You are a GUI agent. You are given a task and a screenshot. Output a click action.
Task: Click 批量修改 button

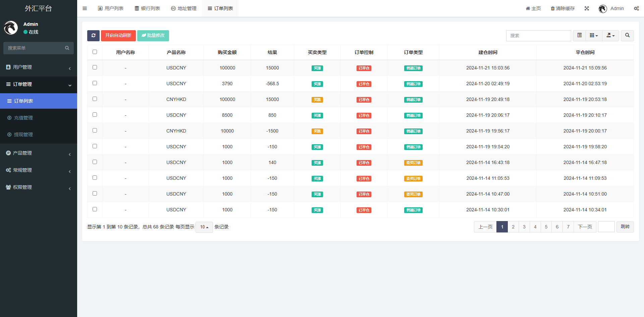(x=153, y=36)
